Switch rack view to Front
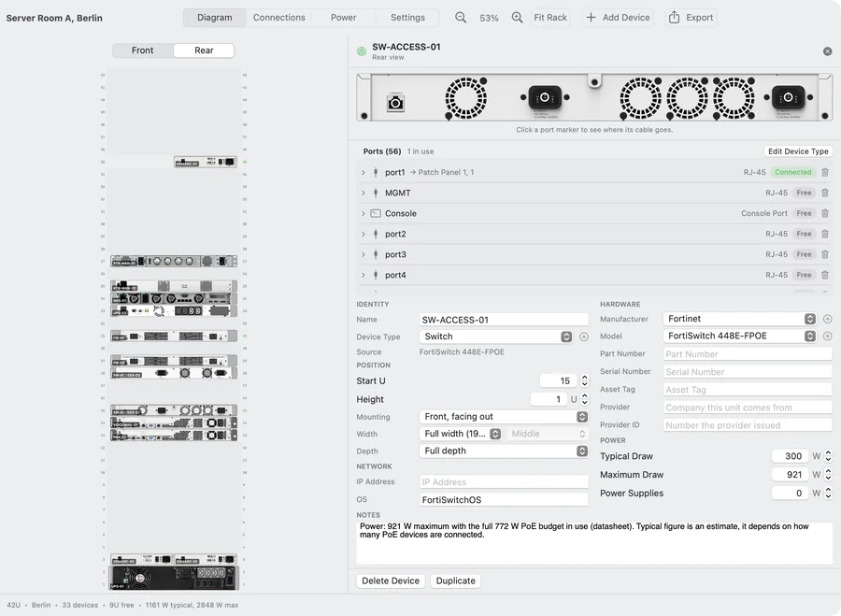 143,50
